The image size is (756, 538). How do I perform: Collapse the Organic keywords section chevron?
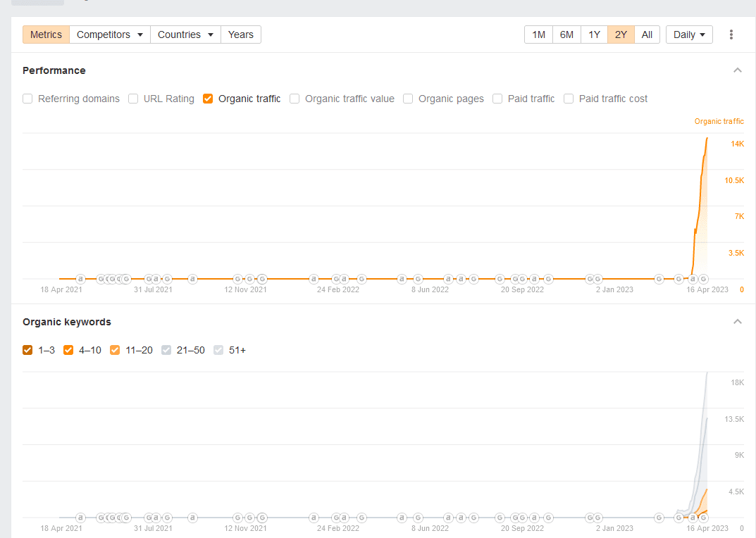[737, 322]
